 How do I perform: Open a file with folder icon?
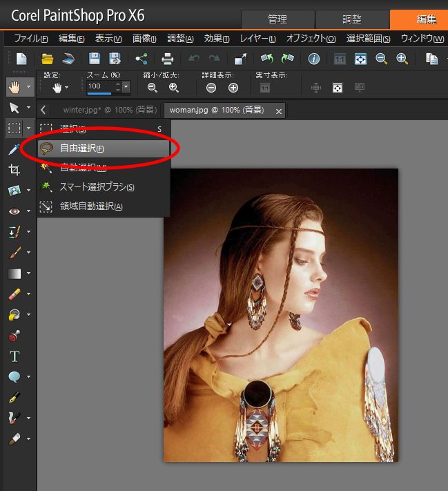pyautogui.click(x=47, y=59)
